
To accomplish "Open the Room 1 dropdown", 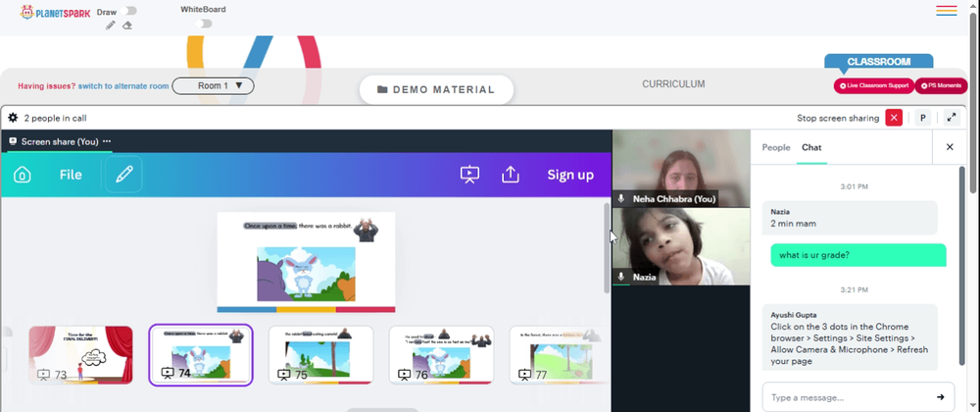I will pyautogui.click(x=213, y=85).
